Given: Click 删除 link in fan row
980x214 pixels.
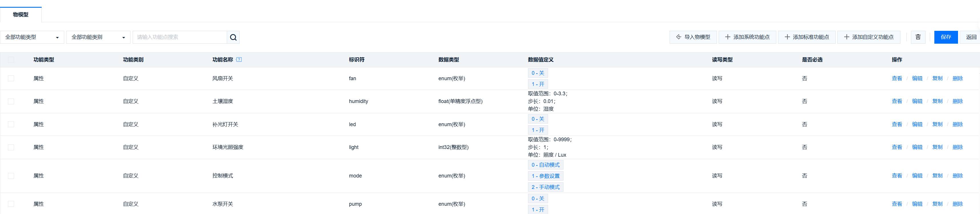Looking at the screenshot, I should point(957,78).
